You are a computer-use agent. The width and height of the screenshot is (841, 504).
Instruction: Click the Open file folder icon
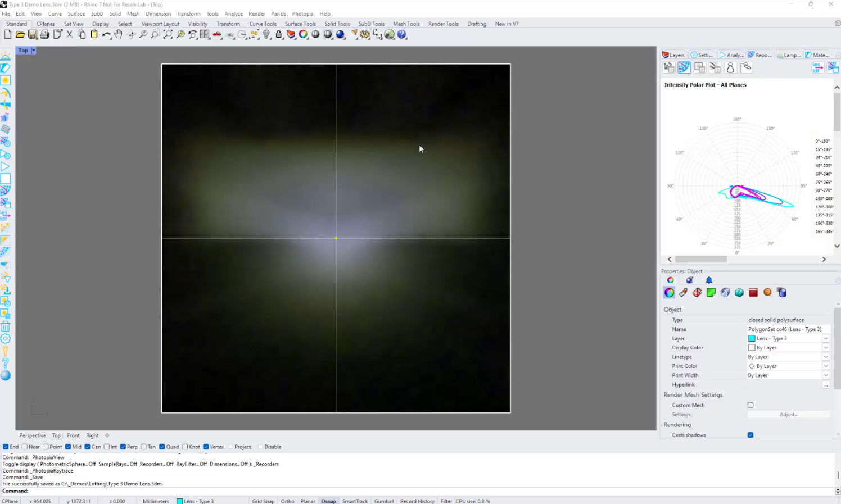[x=20, y=35]
